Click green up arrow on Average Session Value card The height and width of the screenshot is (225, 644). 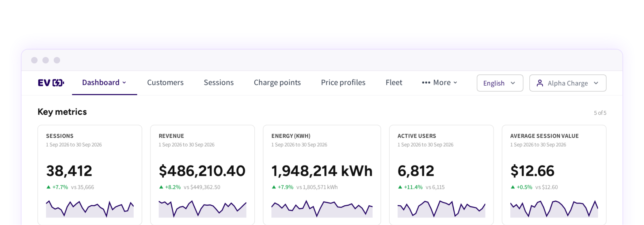click(x=513, y=187)
